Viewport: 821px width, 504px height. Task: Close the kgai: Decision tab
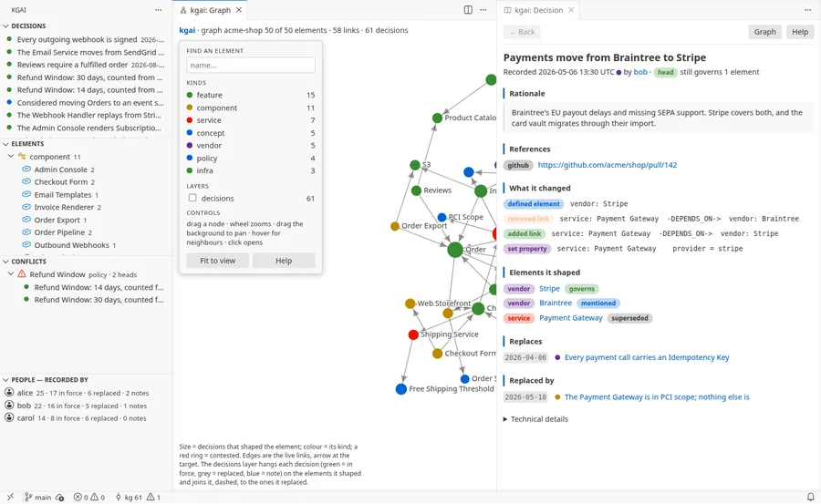click(571, 10)
